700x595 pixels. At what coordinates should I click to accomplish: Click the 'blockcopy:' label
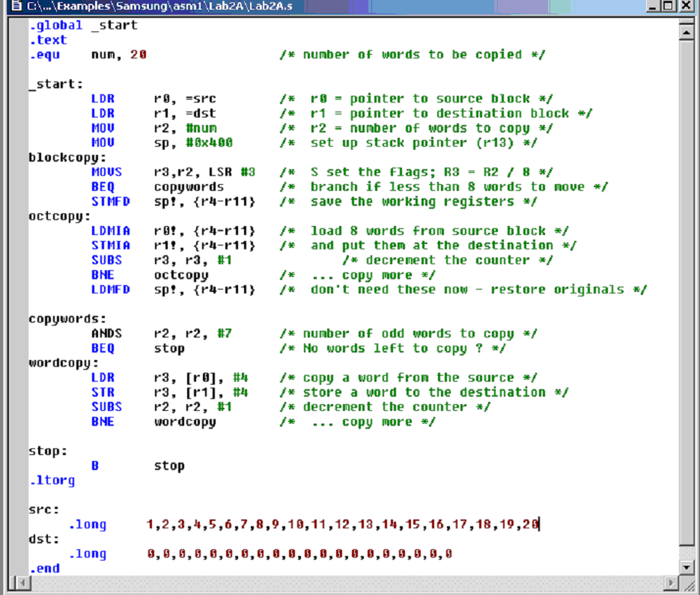click(x=67, y=158)
